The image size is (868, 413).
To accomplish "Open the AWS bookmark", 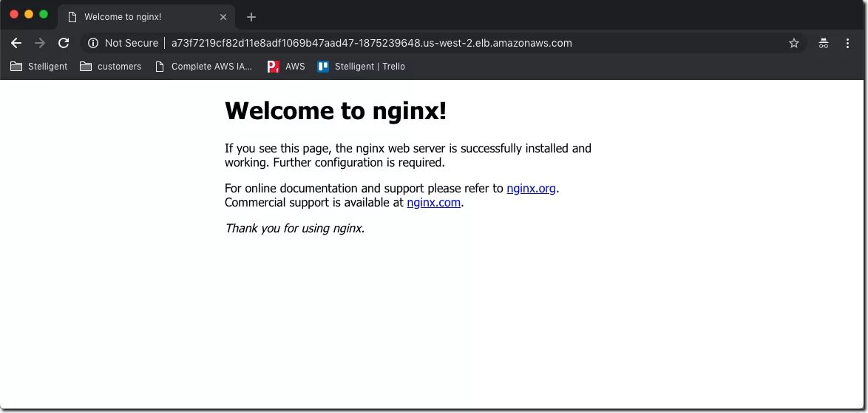I will pos(285,67).
